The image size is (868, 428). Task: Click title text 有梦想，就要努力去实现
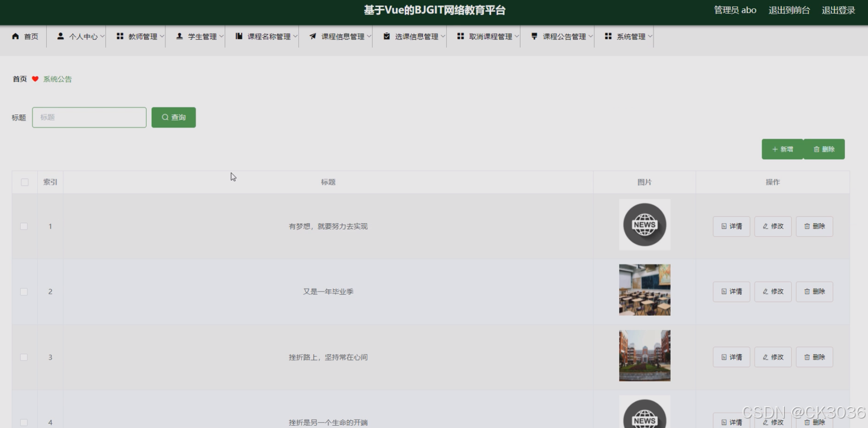point(328,227)
